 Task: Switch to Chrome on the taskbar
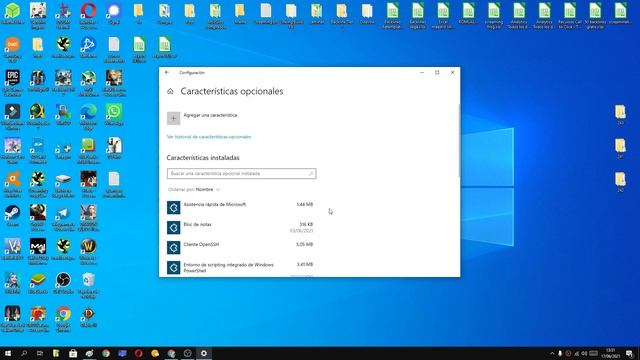106,353
